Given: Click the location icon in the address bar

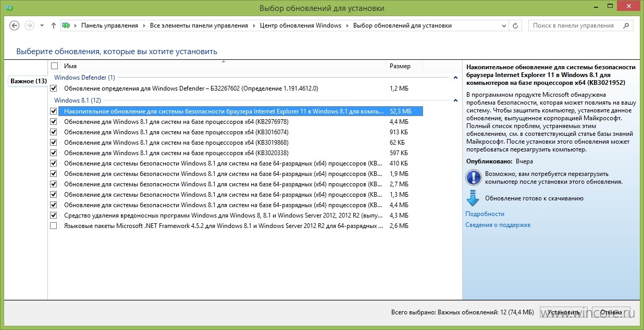Looking at the screenshot, I should (67, 26).
